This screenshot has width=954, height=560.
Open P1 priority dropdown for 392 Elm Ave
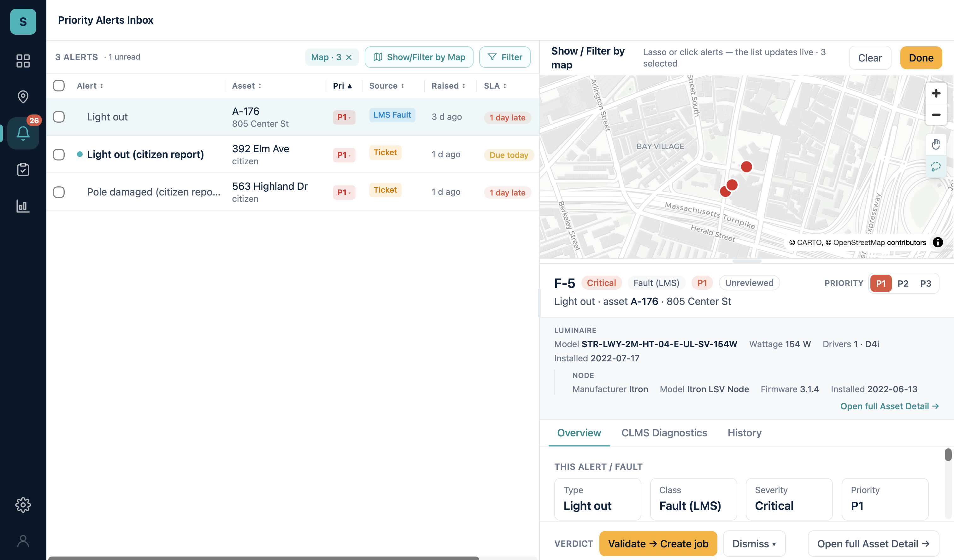click(344, 155)
